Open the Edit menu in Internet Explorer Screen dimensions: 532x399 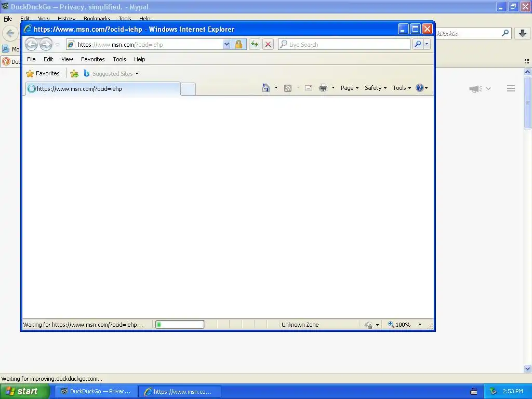[x=48, y=59]
